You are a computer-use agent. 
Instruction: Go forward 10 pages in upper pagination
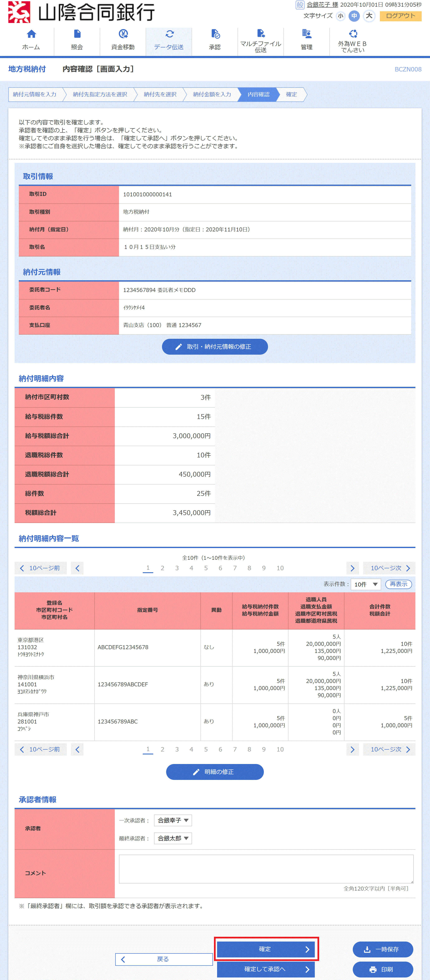click(x=389, y=568)
